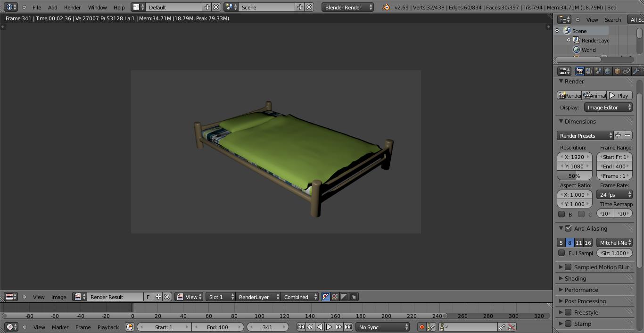The height and width of the screenshot is (333, 644).
Task: Open the Help menu
Action: 119,7
